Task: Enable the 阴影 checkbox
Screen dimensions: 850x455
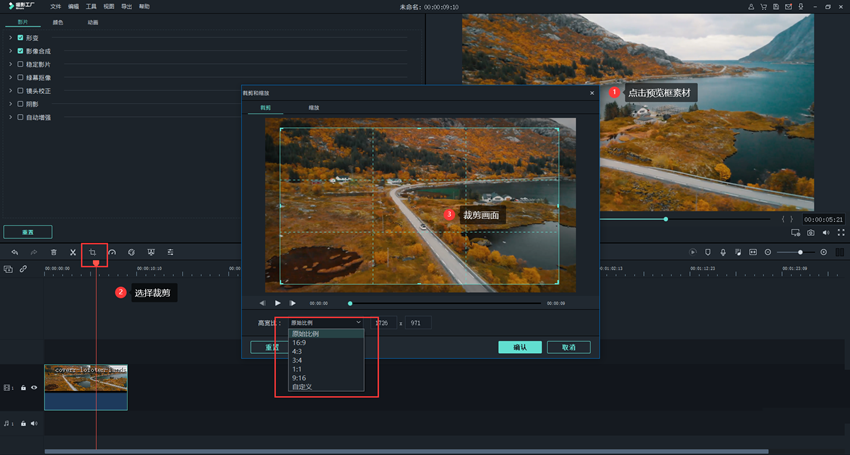Action: coord(20,104)
